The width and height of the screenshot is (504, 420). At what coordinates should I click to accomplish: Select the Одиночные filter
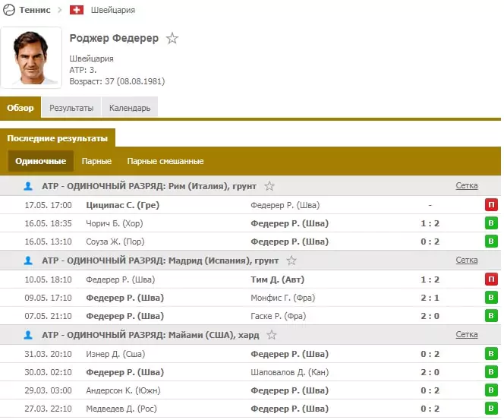41,161
